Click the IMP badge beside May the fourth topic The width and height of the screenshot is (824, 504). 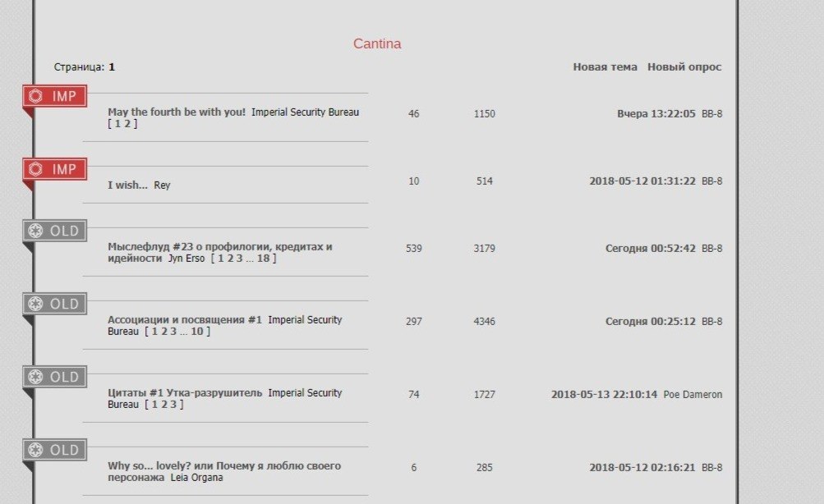55,96
